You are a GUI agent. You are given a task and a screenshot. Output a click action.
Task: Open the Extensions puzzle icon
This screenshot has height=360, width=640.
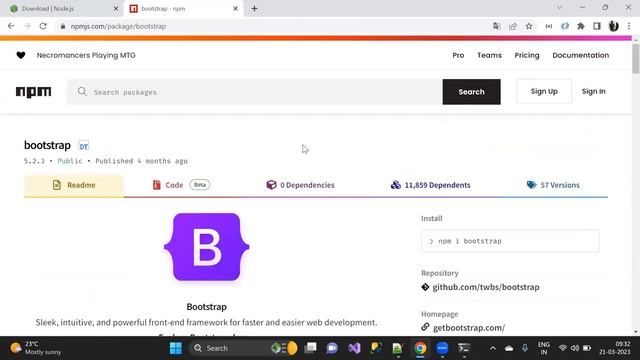pyautogui.click(x=581, y=26)
